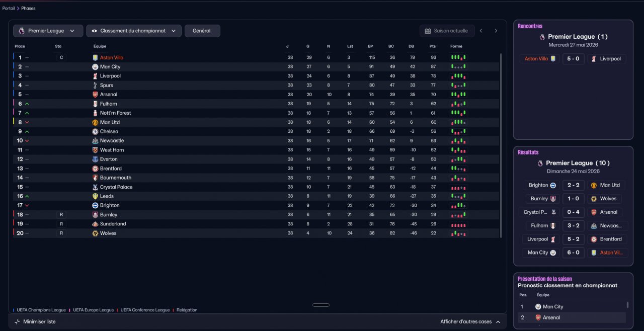644x331 pixels.
Task: Open the Aston Villa 5 - 0 Liverpool fixture score
Action: tap(574, 59)
